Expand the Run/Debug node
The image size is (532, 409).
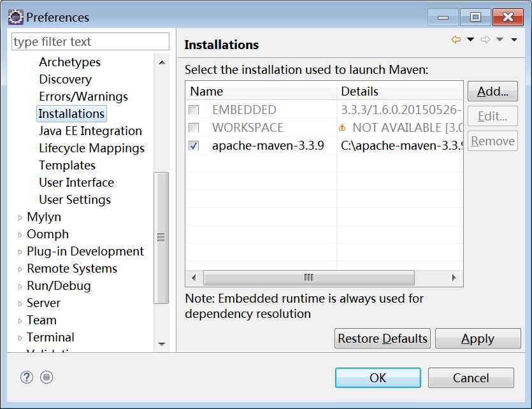click(20, 287)
